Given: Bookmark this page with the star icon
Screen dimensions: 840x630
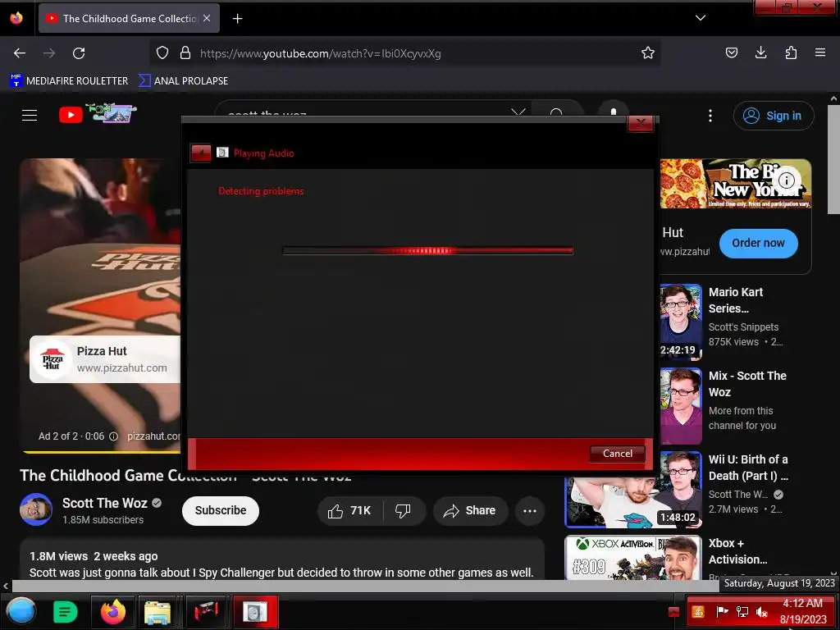Looking at the screenshot, I should click(648, 53).
